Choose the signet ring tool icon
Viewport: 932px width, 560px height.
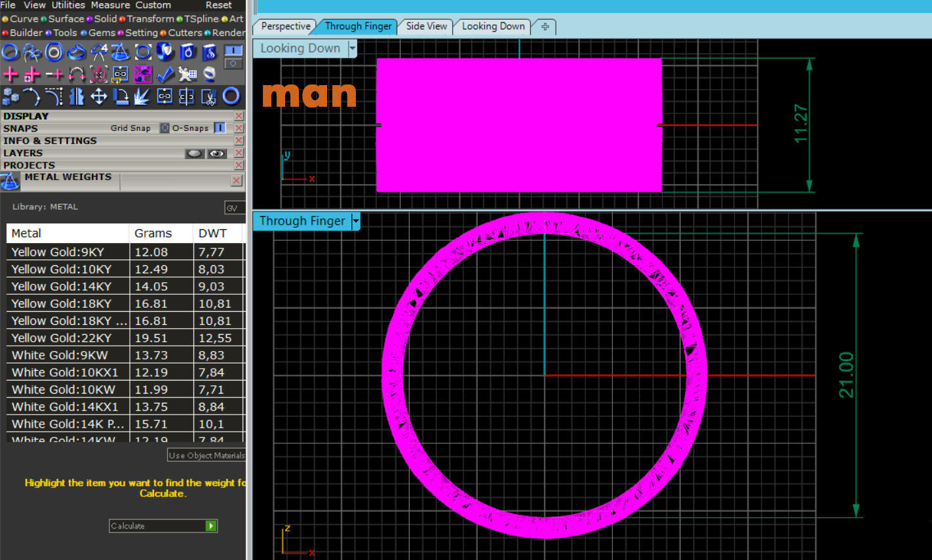77,52
